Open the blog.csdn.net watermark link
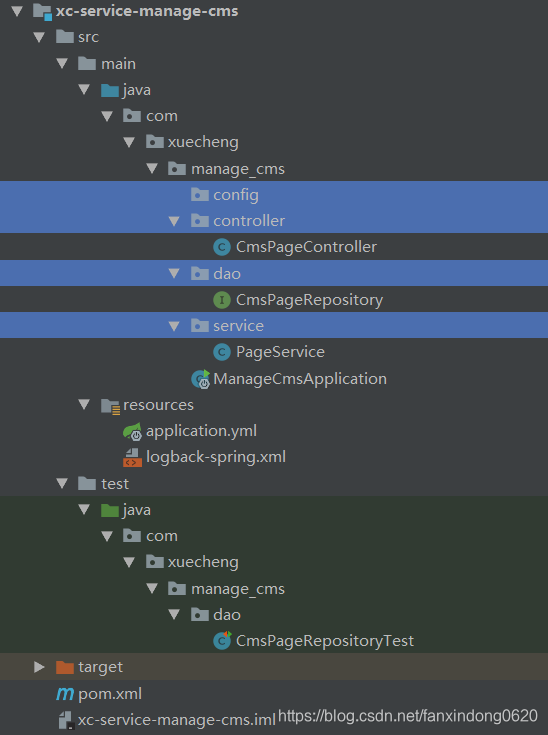The height and width of the screenshot is (735, 548). (x=408, y=716)
